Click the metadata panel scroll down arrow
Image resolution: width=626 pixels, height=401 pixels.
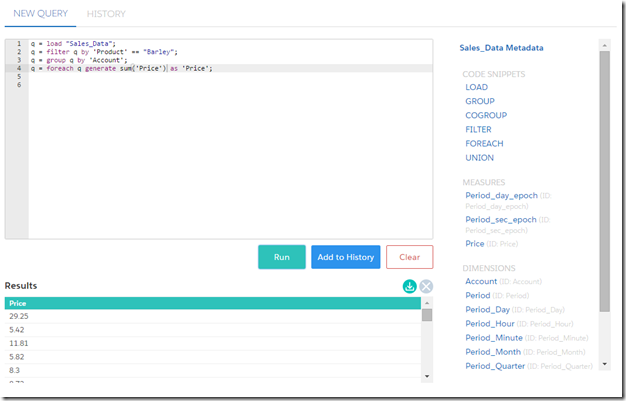coord(604,364)
